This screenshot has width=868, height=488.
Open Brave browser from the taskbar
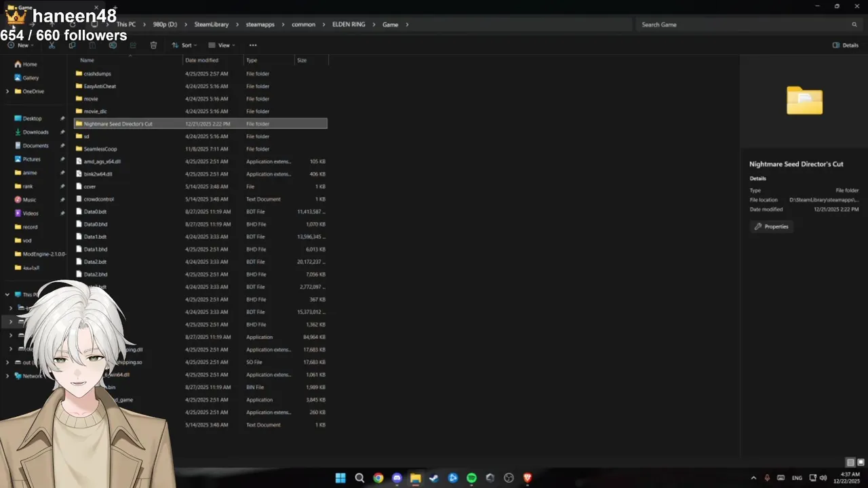click(x=528, y=478)
